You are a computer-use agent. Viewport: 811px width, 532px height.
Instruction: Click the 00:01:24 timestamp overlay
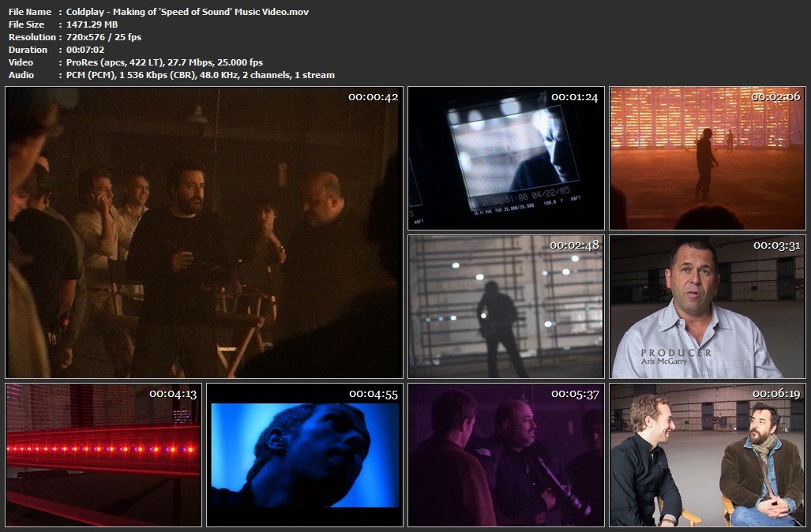(x=574, y=96)
